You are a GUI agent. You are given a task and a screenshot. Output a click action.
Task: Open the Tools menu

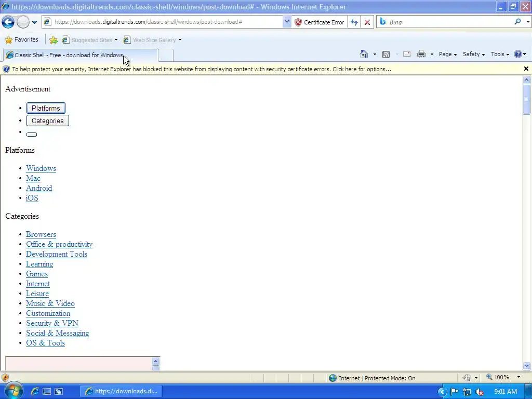tap(500, 54)
